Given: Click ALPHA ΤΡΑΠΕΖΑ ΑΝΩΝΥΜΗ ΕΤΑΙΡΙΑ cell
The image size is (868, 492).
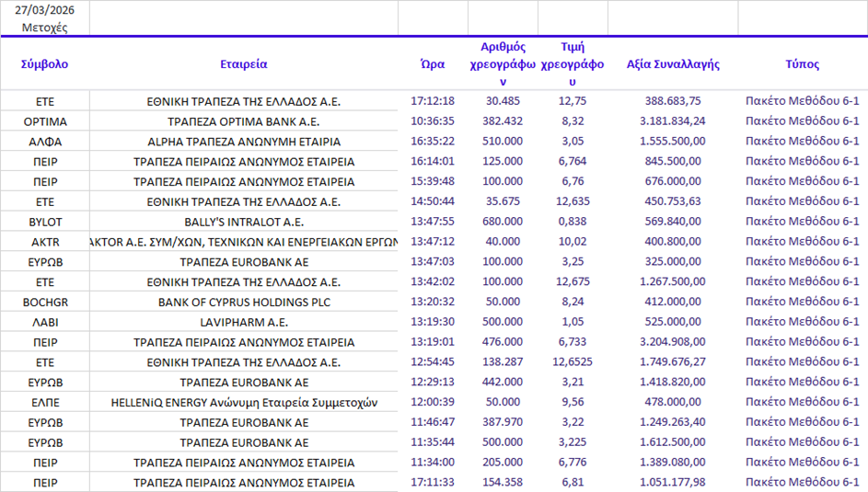Looking at the screenshot, I should [244, 142].
